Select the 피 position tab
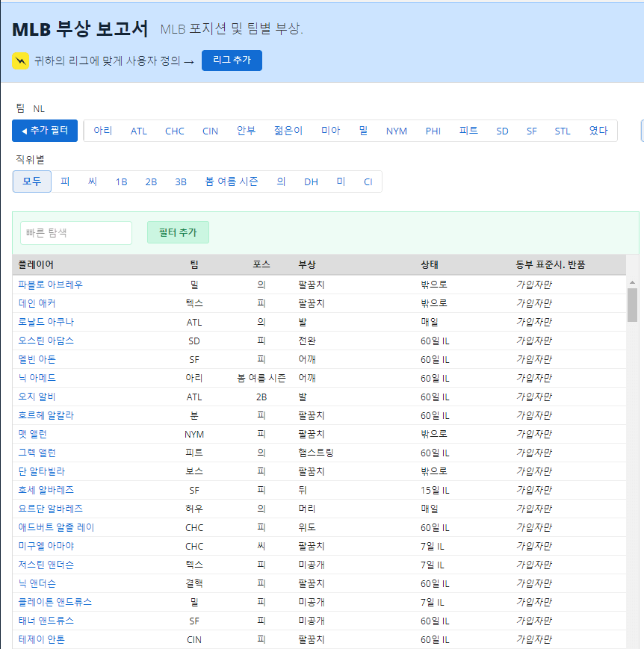Image resolution: width=644 pixels, height=649 pixels. click(x=65, y=181)
